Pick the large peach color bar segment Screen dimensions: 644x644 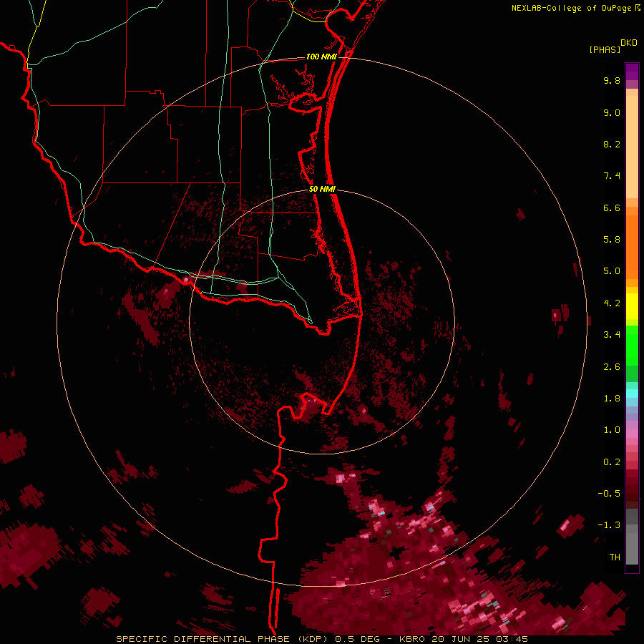click(x=632, y=147)
